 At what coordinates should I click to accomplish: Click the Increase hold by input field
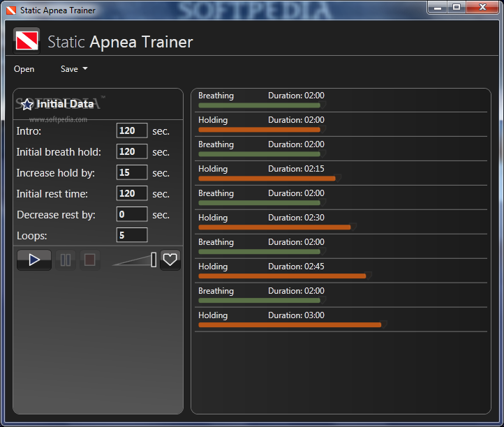pos(132,172)
